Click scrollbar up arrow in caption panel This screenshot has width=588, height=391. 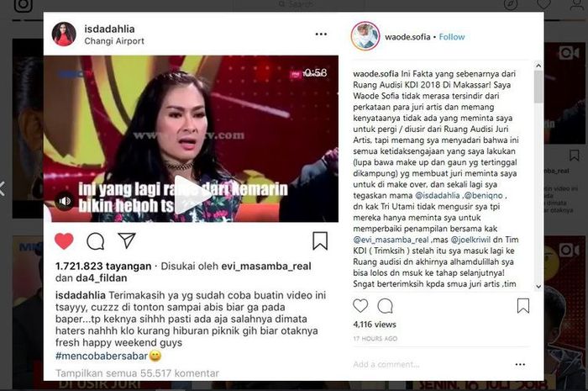tap(538, 66)
